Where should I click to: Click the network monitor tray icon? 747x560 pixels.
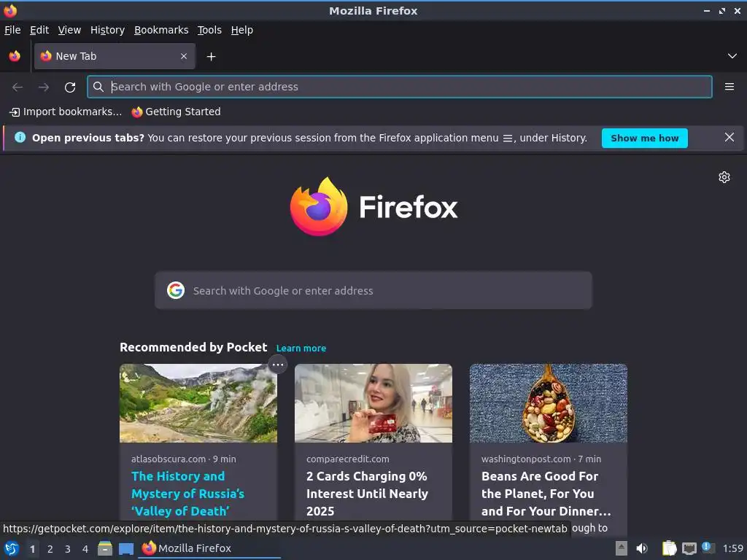(x=689, y=549)
